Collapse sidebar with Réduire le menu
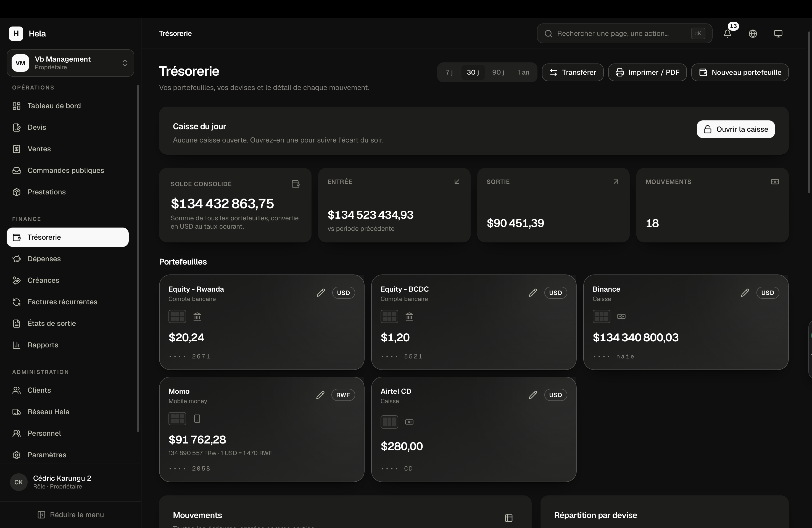Screen dimensions: 812x528 coord(71,514)
